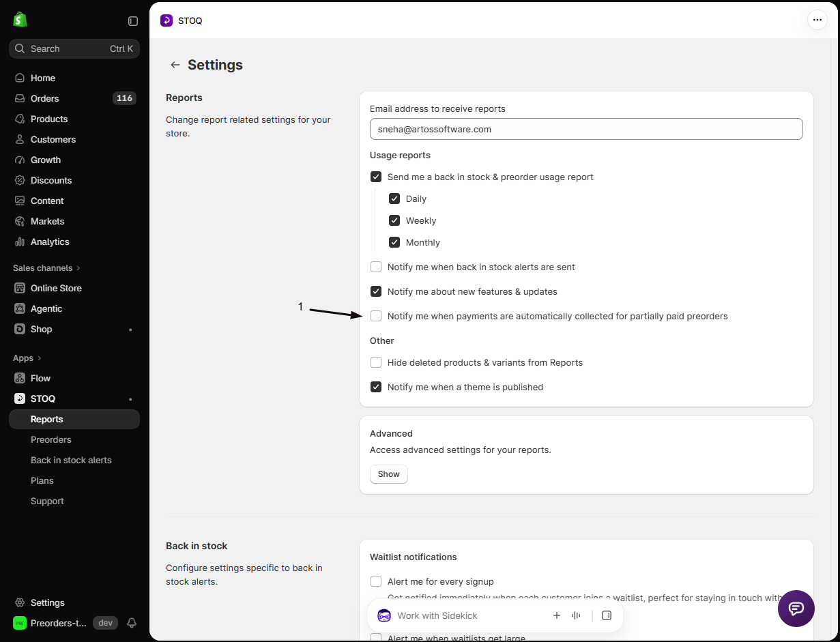Viewport: 840px width, 642px height.
Task: Click the email address to receive reports field
Action: 586,129
